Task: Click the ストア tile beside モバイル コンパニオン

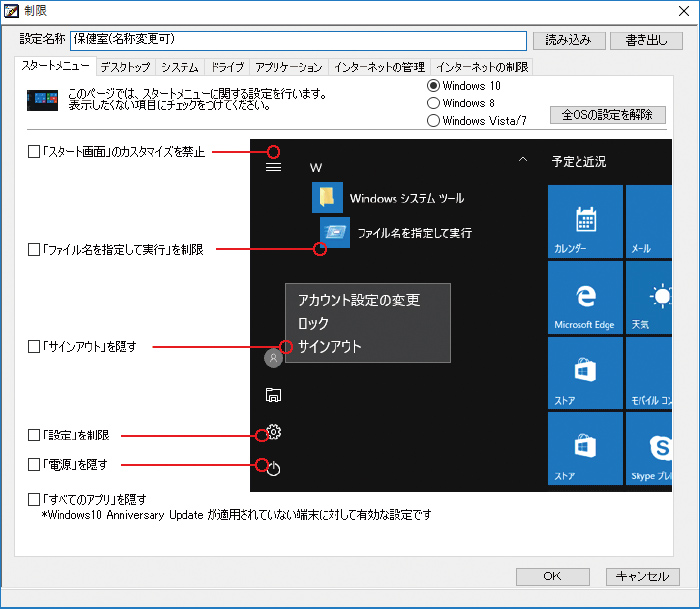Action: coord(585,373)
